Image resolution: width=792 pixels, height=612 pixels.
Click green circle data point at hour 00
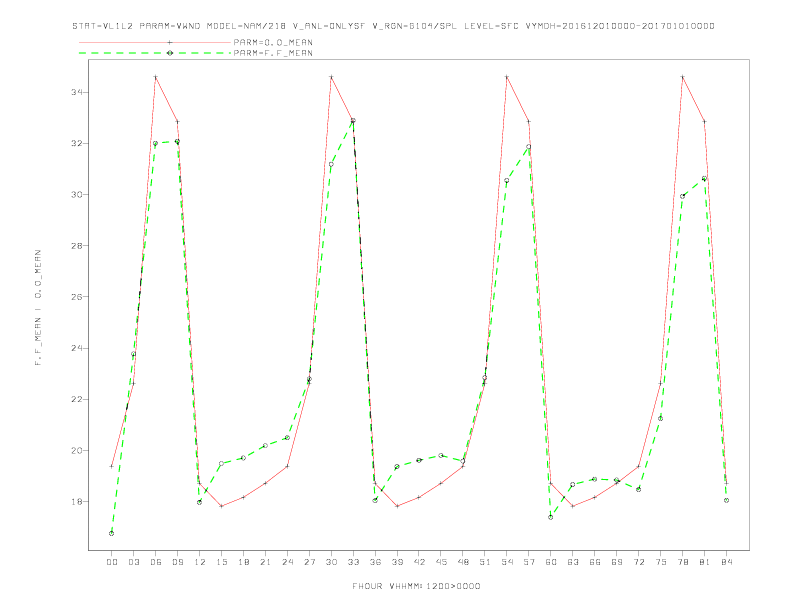(112, 533)
